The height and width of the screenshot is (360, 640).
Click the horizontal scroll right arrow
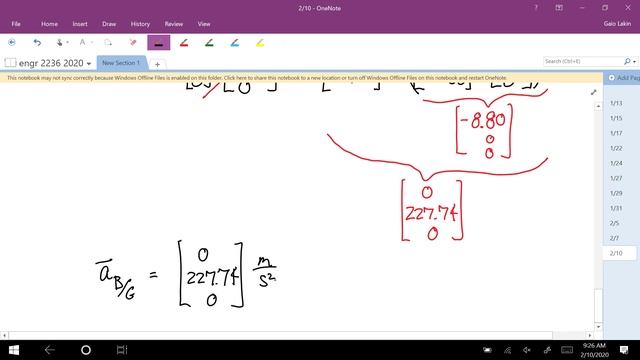coord(589,336)
